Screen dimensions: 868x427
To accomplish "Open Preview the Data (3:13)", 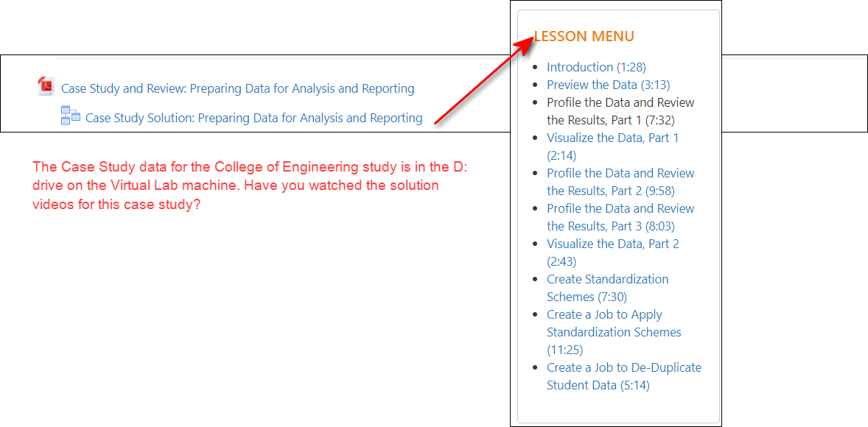I will (x=608, y=85).
